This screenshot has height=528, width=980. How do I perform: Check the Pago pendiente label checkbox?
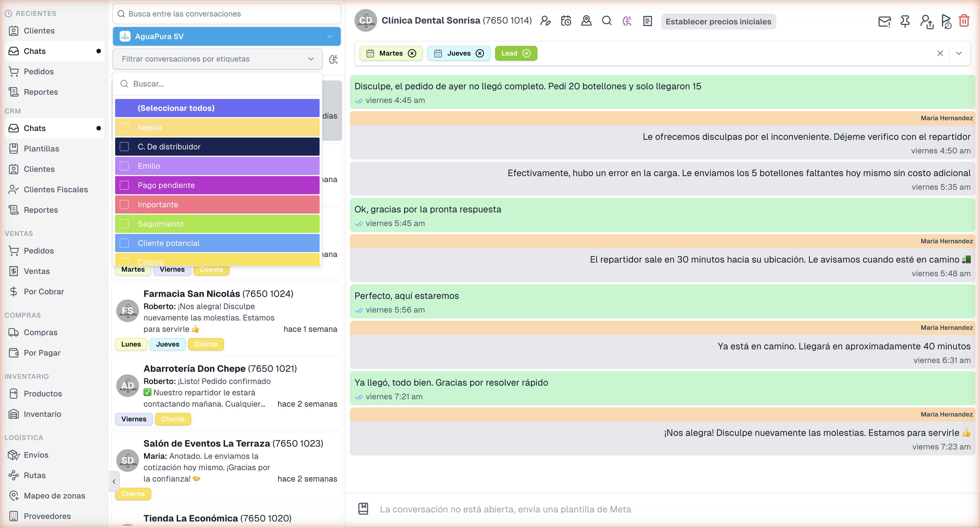(x=124, y=185)
